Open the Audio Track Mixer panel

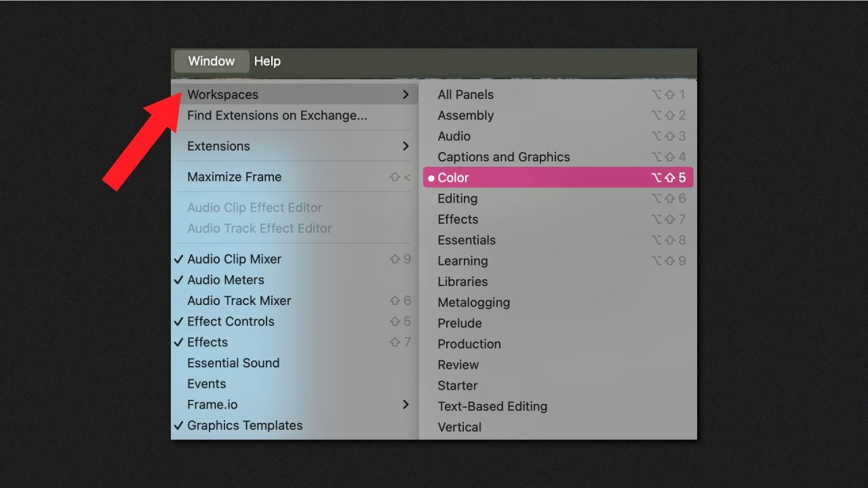coord(239,301)
